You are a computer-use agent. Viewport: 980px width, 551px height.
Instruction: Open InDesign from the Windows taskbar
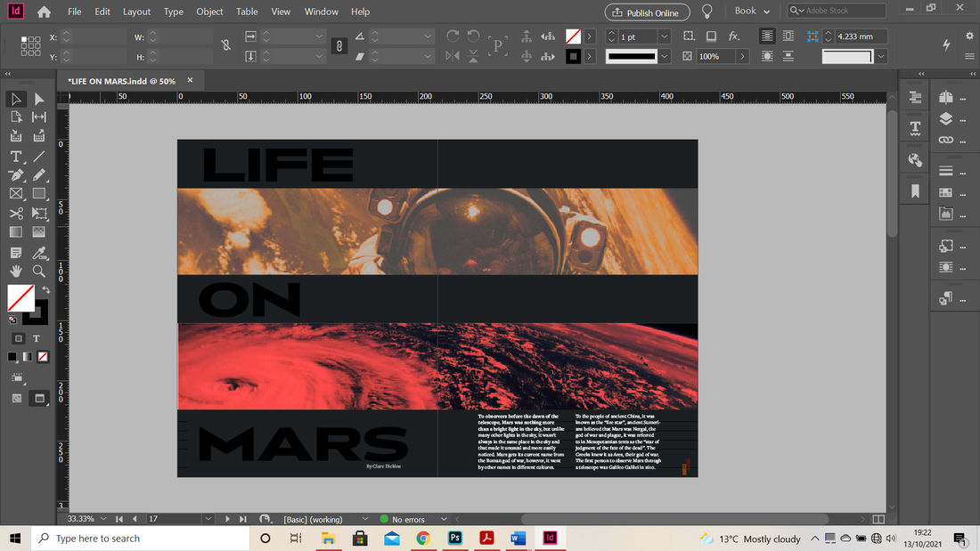click(x=550, y=538)
